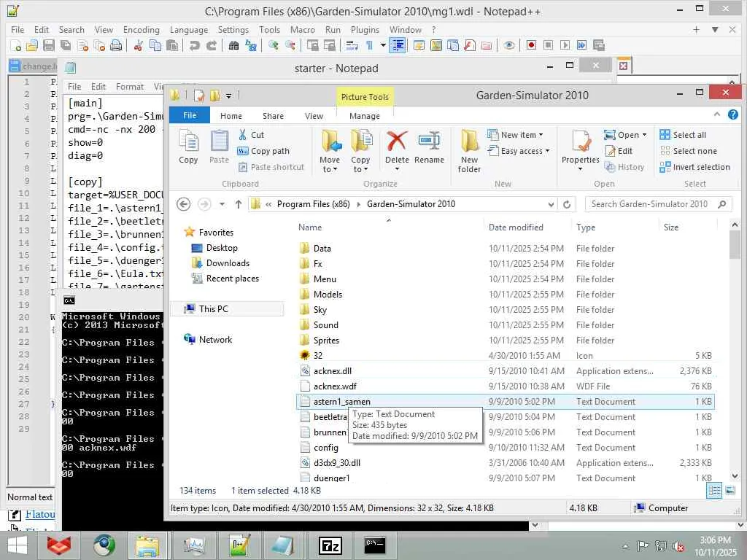Click Invert selection in Explorer ribbon
This screenshot has height=560, width=747.
(695, 167)
